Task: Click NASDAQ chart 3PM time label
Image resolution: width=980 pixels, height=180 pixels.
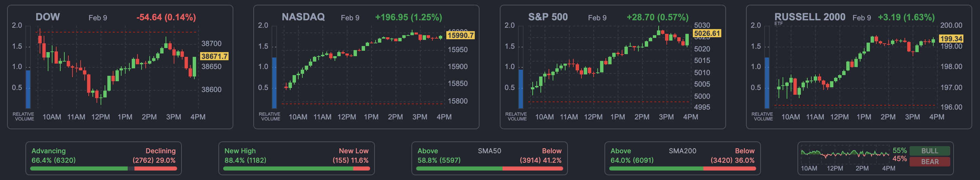Action: (420, 117)
